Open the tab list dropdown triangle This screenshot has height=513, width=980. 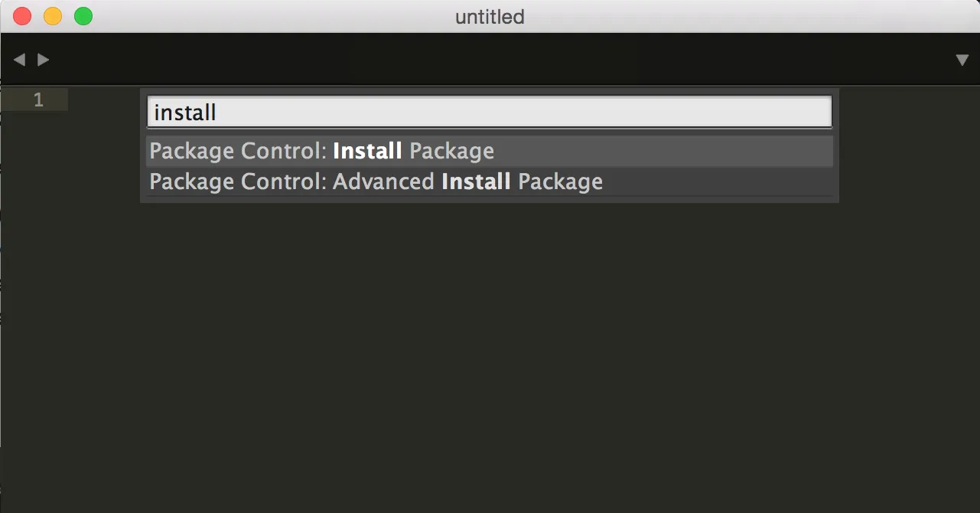962,60
